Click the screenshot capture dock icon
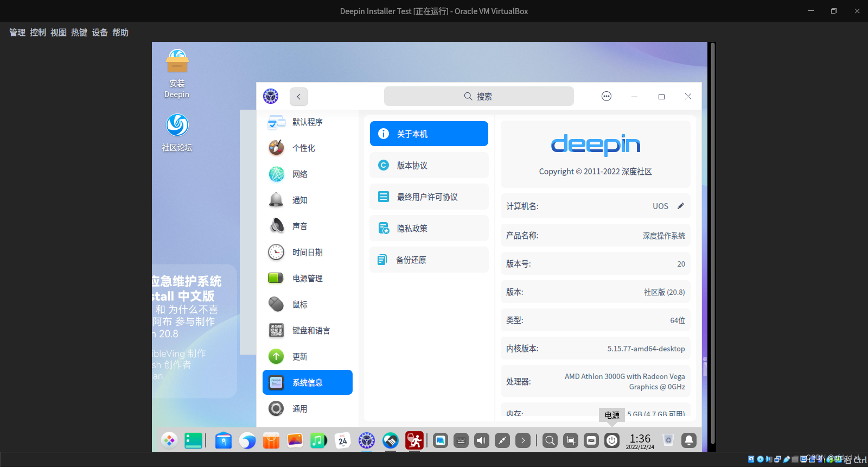868x467 pixels. pyautogui.click(x=571, y=440)
